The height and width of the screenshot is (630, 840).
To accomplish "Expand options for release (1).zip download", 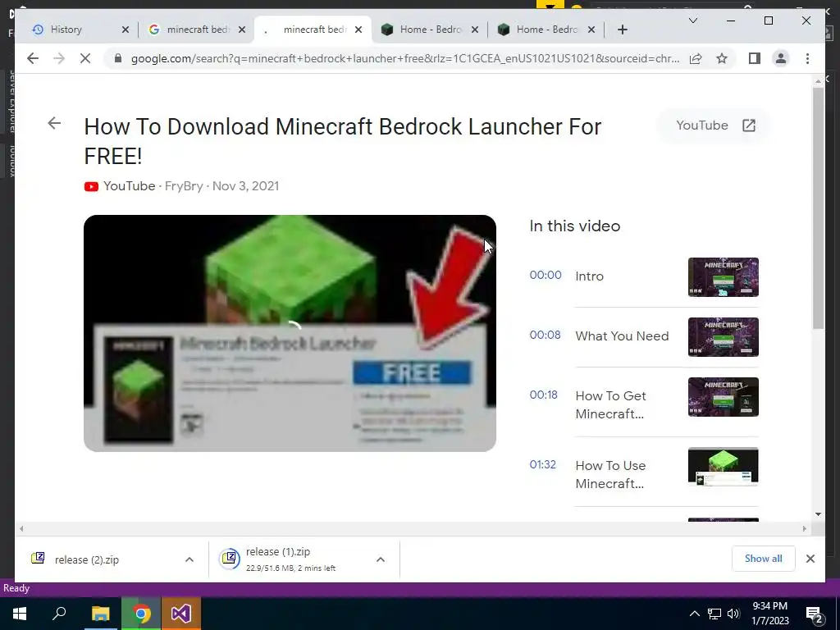I will (x=381, y=559).
